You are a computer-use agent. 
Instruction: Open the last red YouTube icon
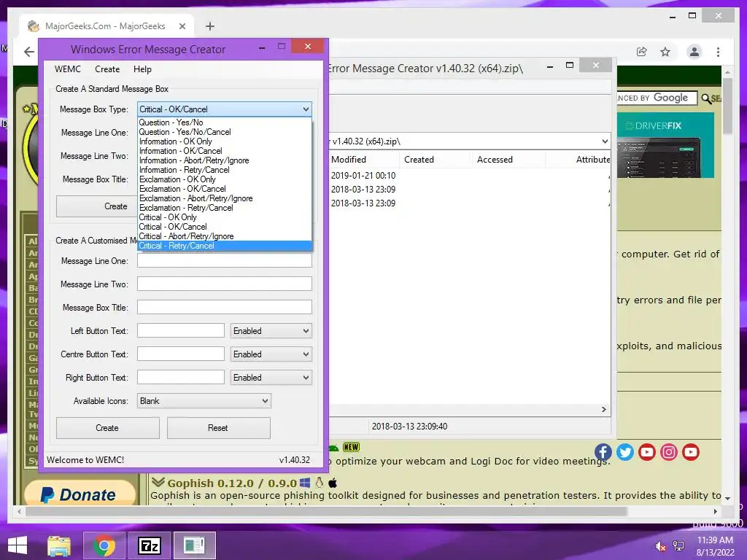pos(691,452)
